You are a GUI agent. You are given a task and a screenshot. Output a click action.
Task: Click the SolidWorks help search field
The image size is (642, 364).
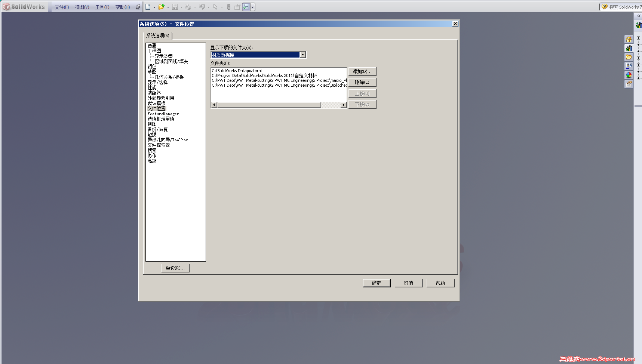[625, 7]
